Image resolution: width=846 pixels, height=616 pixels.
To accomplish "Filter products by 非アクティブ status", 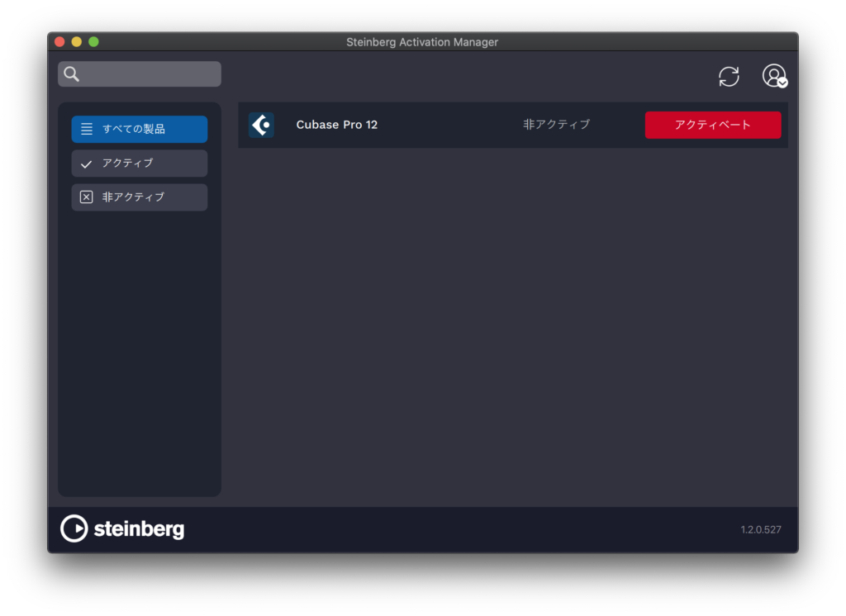I will click(x=139, y=197).
